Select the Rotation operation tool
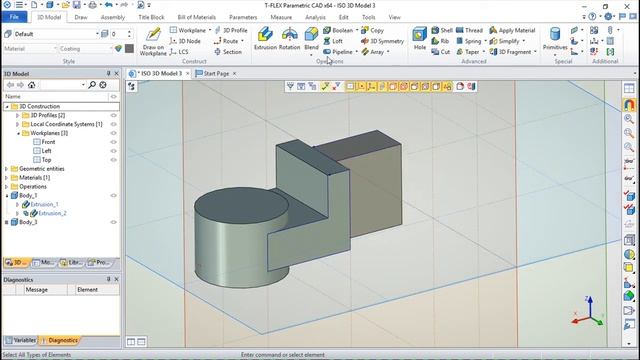640x360 pixels. (289, 39)
